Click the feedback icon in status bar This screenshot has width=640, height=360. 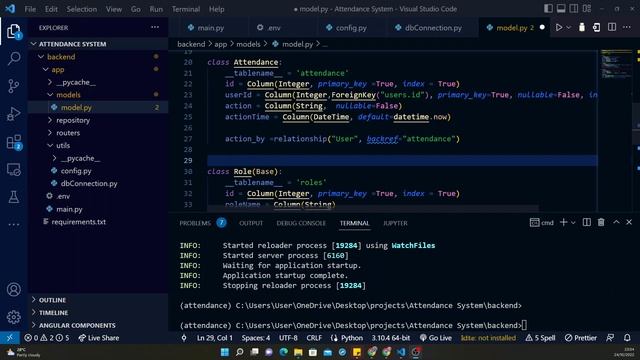610,338
